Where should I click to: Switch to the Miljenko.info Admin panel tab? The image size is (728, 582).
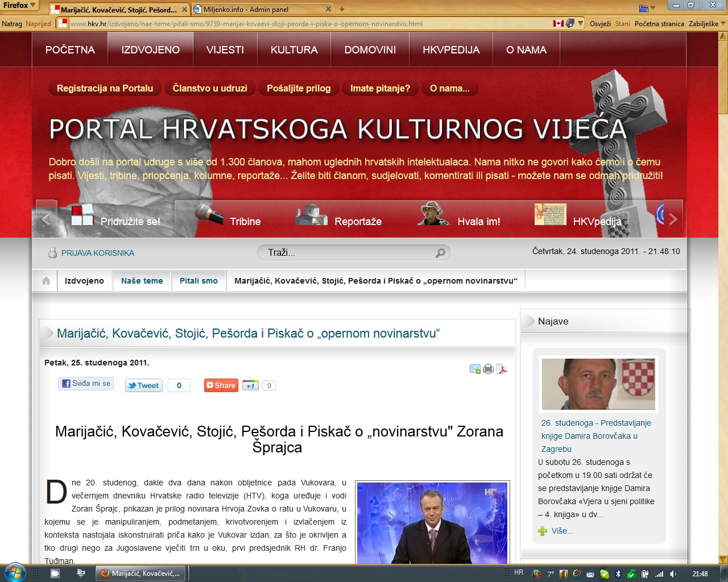(x=262, y=10)
